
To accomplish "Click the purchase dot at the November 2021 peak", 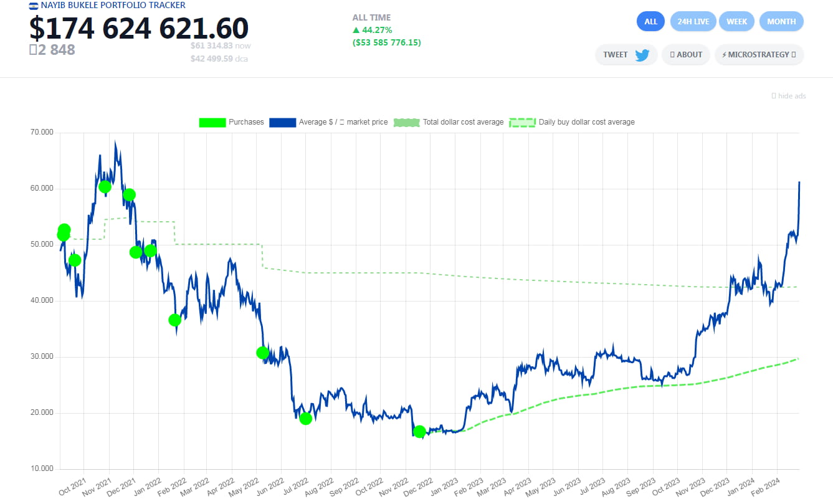I will (x=105, y=187).
